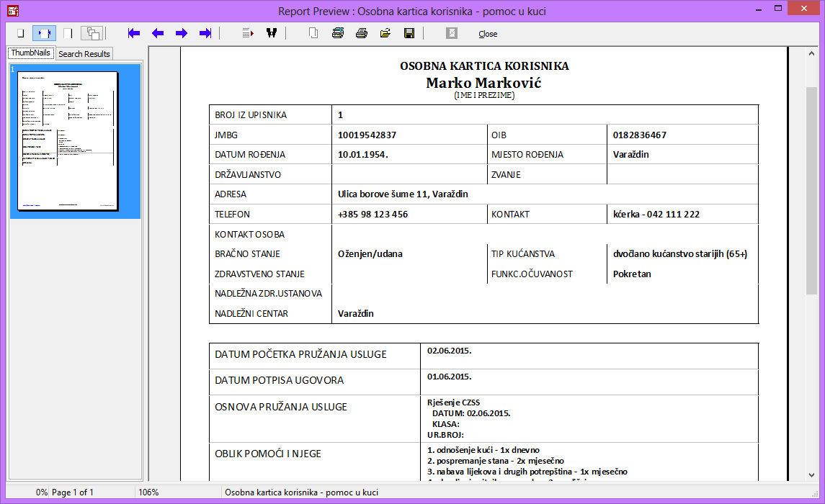Click the go-to-page icon

point(248,33)
